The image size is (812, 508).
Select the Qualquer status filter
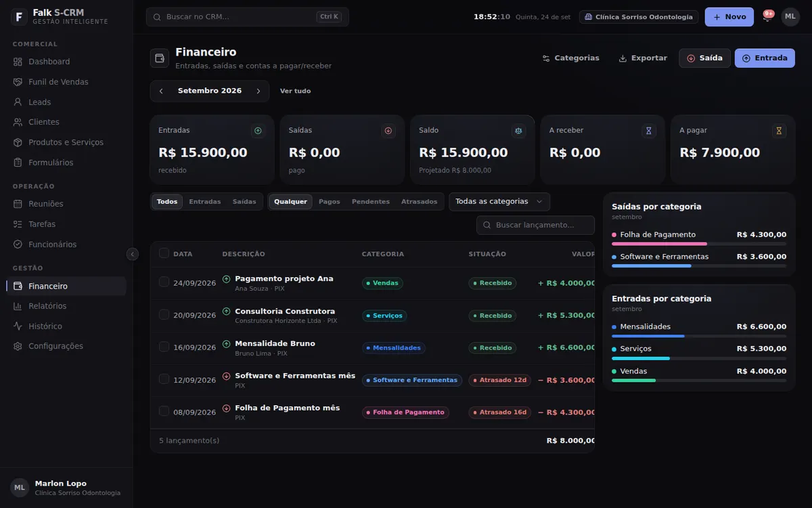(x=291, y=202)
